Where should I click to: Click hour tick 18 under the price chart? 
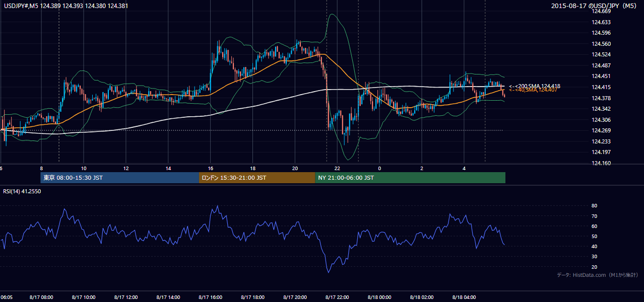(x=253, y=168)
